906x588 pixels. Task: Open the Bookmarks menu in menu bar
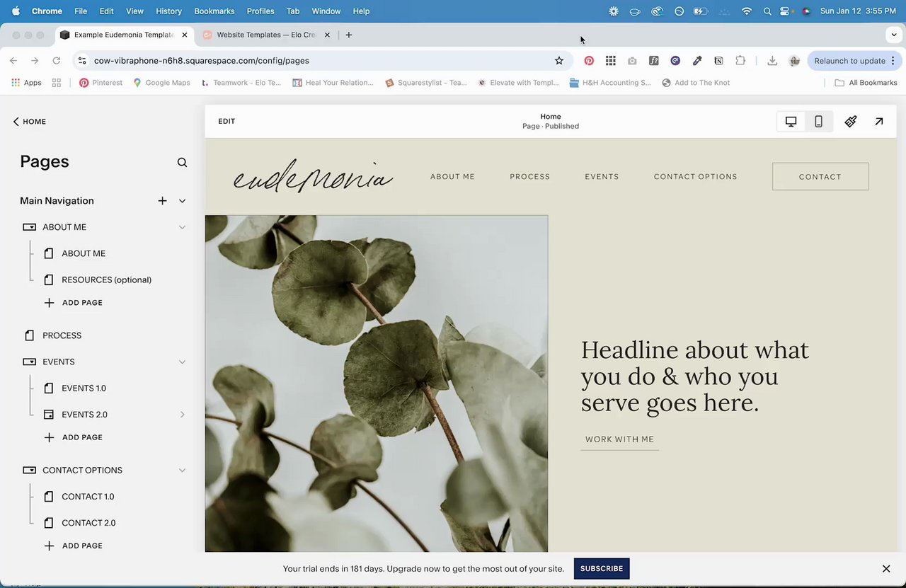pos(214,11)
